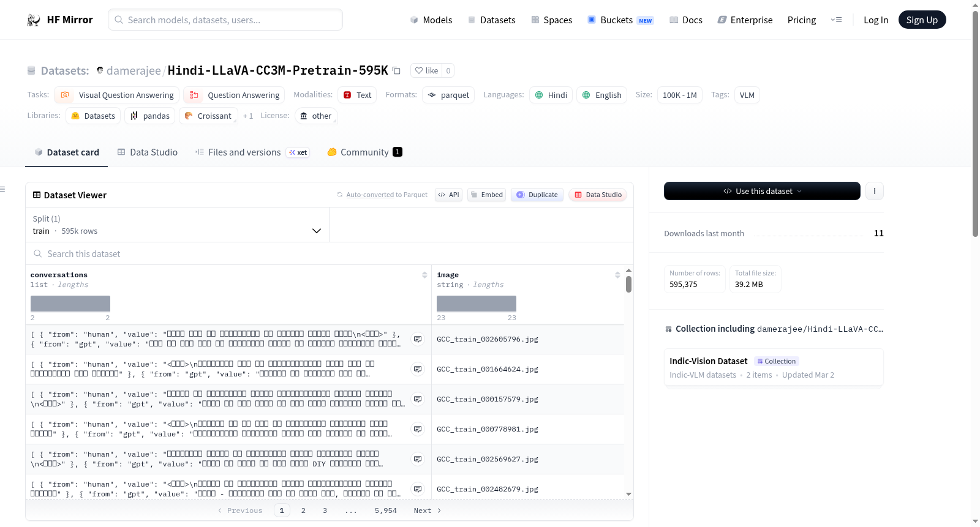The image size is (980, 527).
Task: Open Buckets in the top navigation
Action: point(620,20)
